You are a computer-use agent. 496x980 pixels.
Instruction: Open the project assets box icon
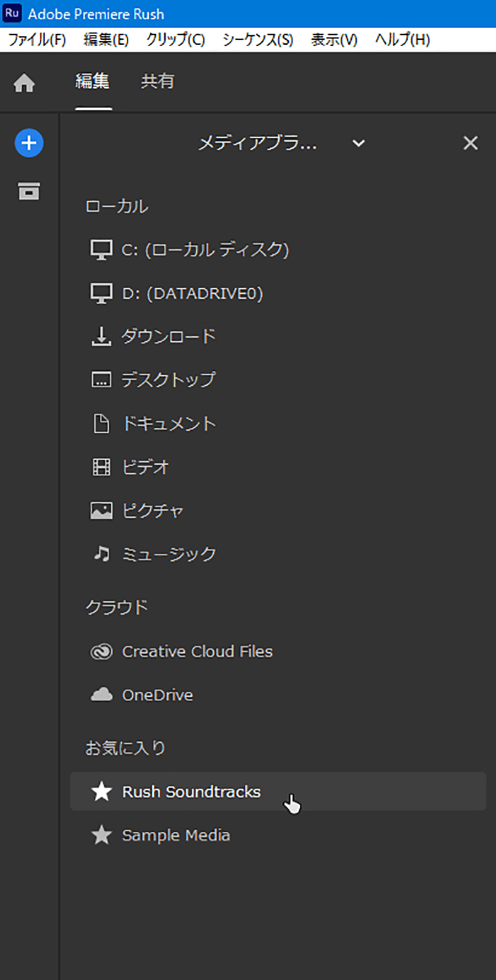[29, 191]
